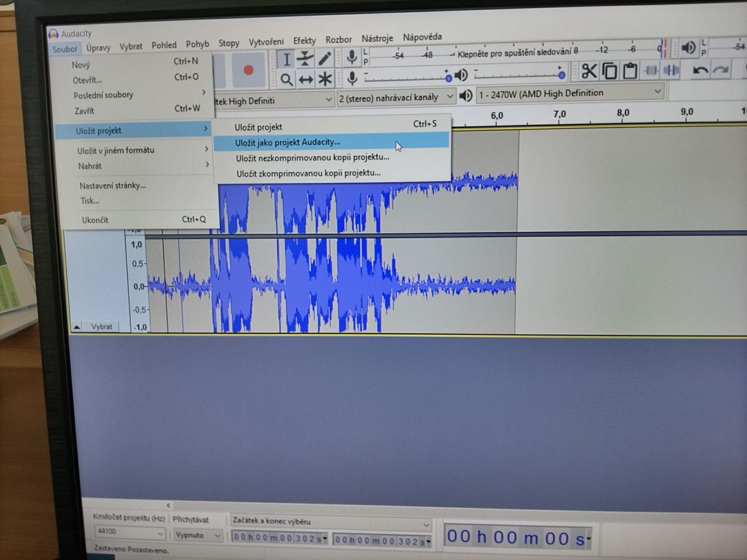Viewport: 747px width, 560px height.
Task: Click the Silence audio icon
Action: pyautogui.click(x=671, y=71)
